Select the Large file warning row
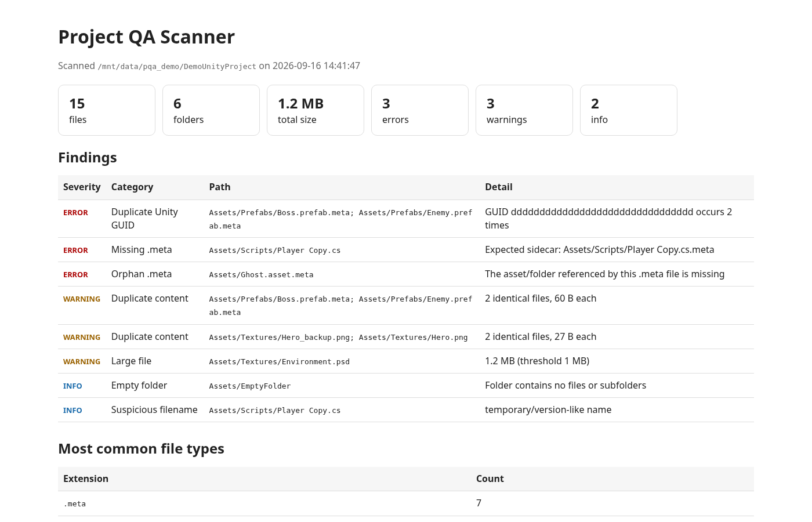Screen dimensions: 812x522 click(406, 361)
